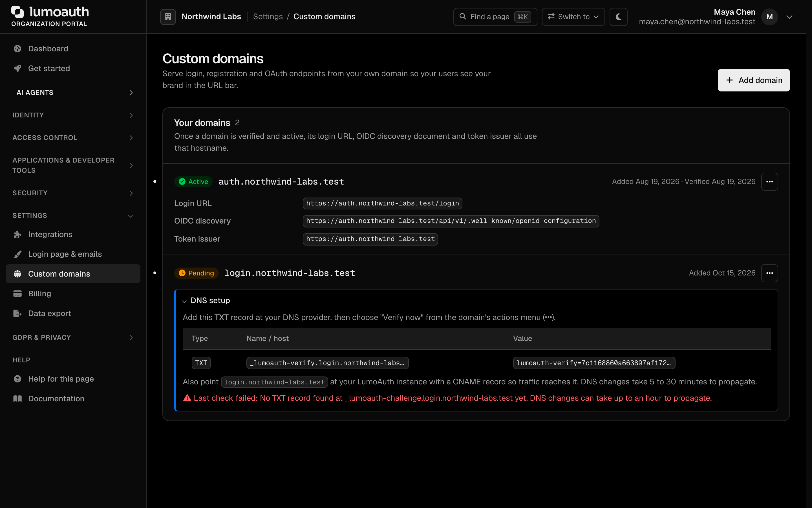Expand the Access Control section
Image resolution: width=812 pixels, height=508 pixels.
click(x=73, y=138)
